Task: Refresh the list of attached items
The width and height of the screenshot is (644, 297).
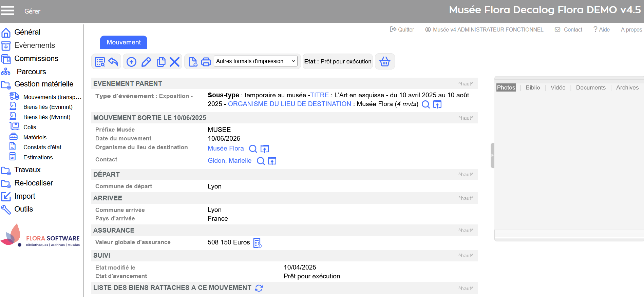Action: 259,288
